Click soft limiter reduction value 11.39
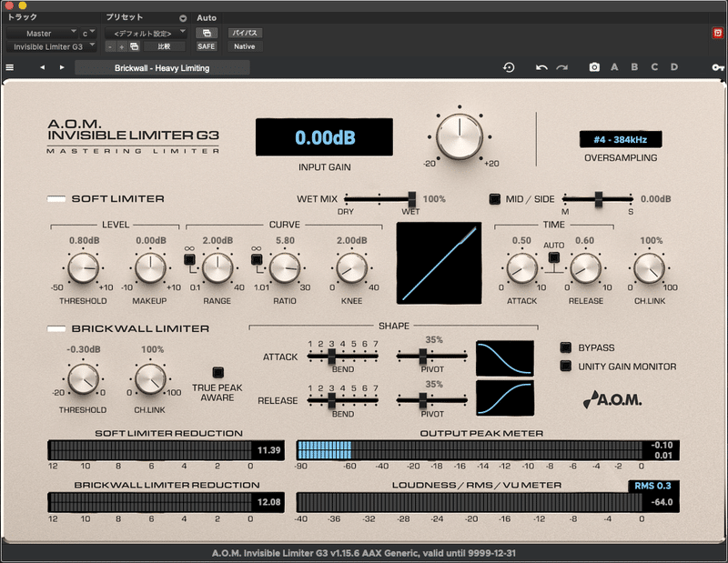This screenshot has width=728, height=563. [x=268, y=450]
